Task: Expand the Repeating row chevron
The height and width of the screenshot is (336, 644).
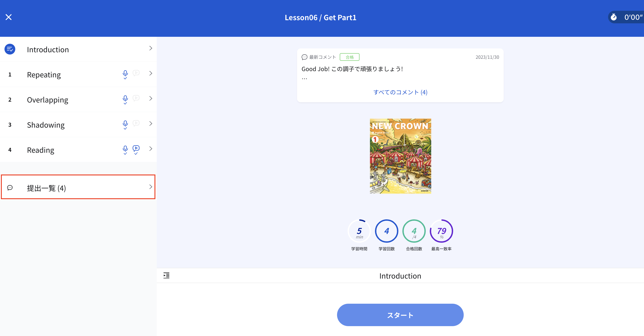Action: pyautogui.click(x=150, y=73)
